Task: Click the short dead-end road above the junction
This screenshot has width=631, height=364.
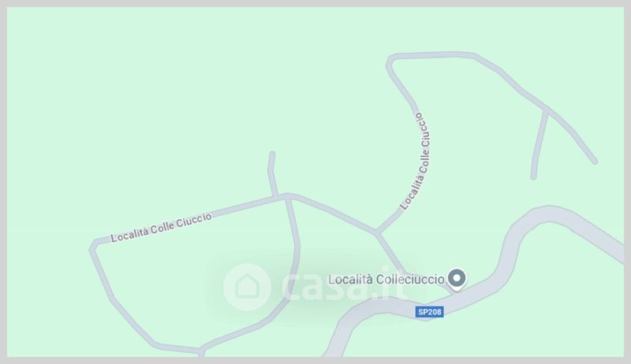Action: (x=272, y=173)
